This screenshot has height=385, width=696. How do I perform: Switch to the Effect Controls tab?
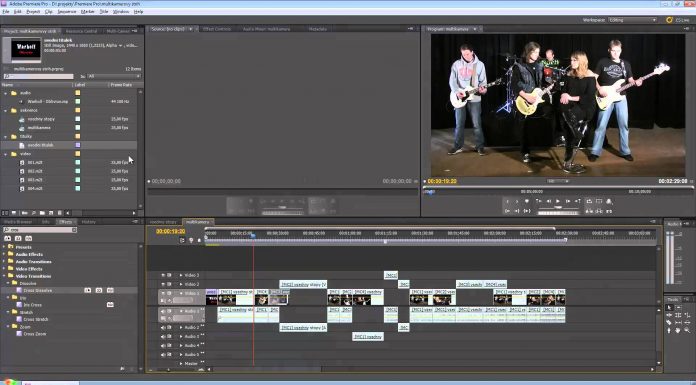pos(217,29)
